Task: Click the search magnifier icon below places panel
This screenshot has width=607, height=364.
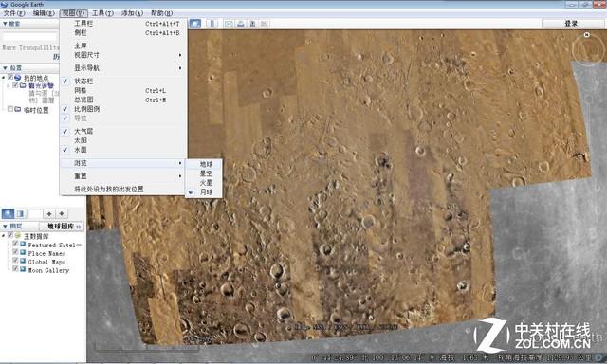Action: 9,214
